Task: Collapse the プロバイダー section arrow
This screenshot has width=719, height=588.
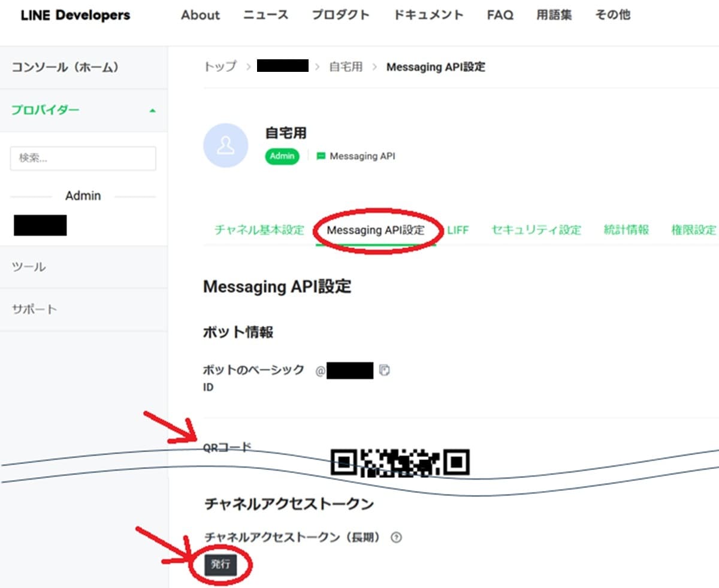Action: click(152, 111)
